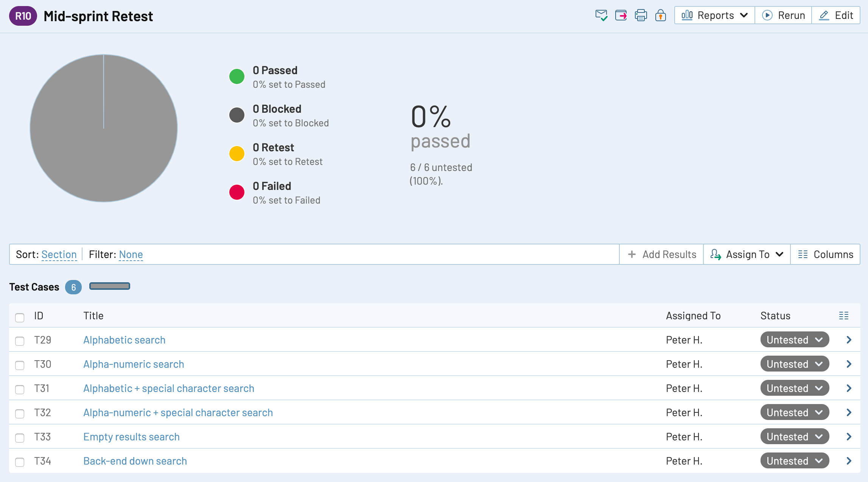Open the email results icon
Image resolution: width=868 pixels, height=482 pixels.
pos(602,15)
